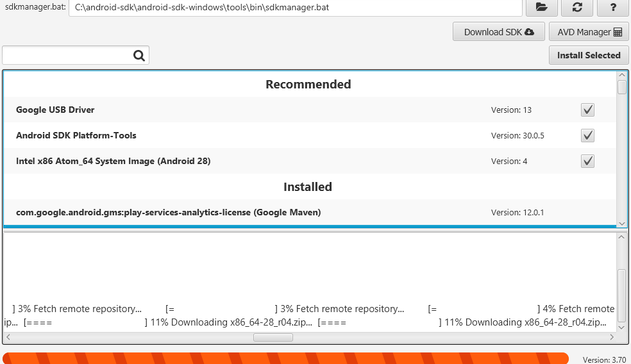Click the Download SDK button

click(499, 32)
